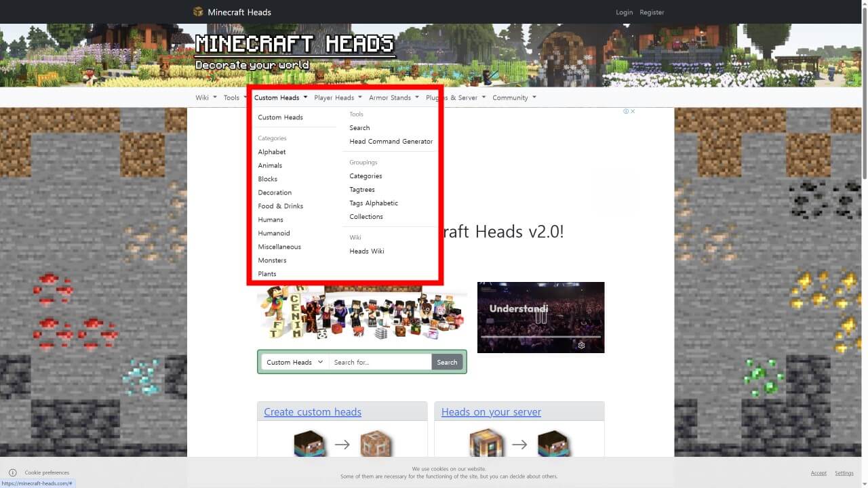The image size is (868, 488).
Task: Choose Humans category
Action: click(x=271, y=220)
